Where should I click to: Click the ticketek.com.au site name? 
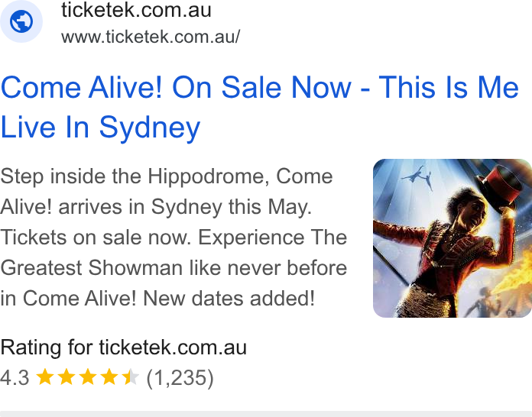[136, 9]
